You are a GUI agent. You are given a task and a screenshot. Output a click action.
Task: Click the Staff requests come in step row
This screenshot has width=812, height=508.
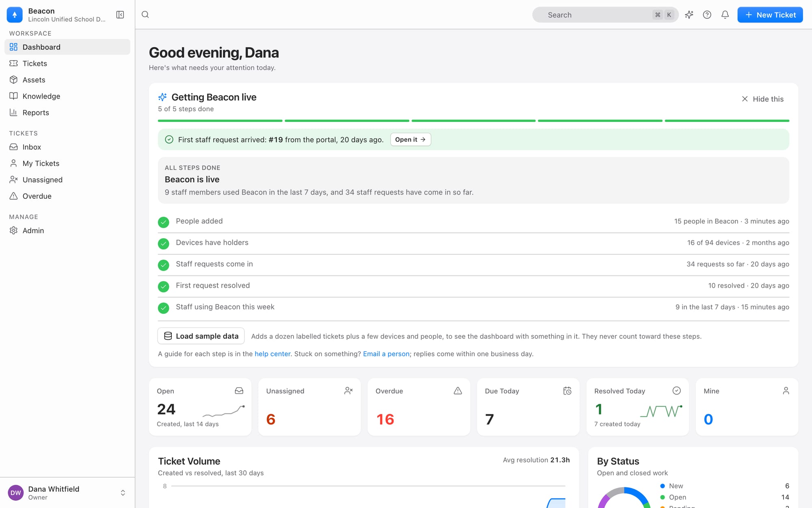tap(473, 265)
